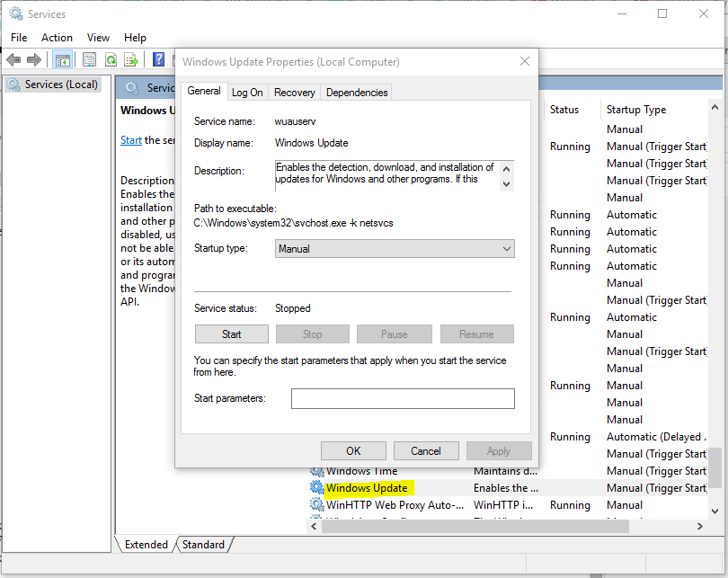728x578 pixels.
Task: Click the svchost.exe executable path text
Action: tap(293, 223)
